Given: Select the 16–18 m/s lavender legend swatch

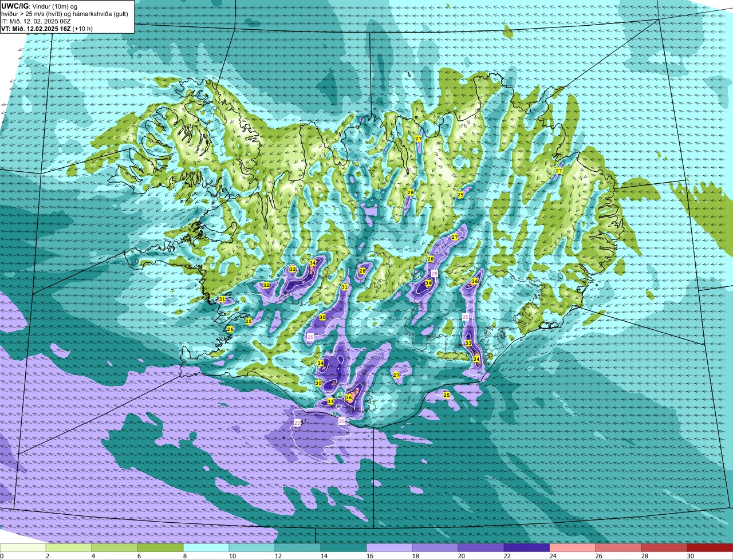Looking at the screenshot, I should tap(389, 548).
